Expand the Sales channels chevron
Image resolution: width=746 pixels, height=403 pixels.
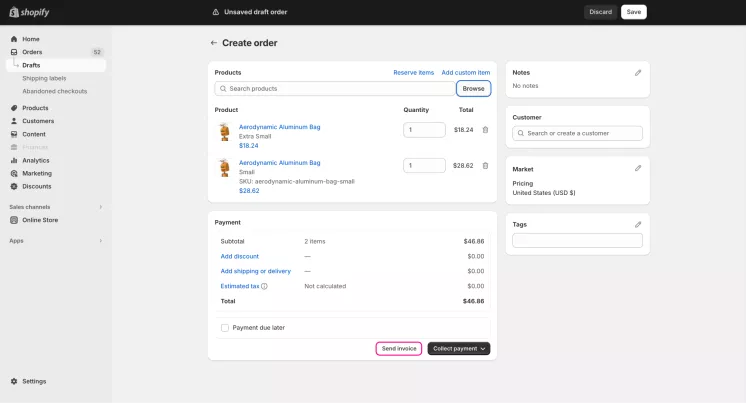[100, 207]
